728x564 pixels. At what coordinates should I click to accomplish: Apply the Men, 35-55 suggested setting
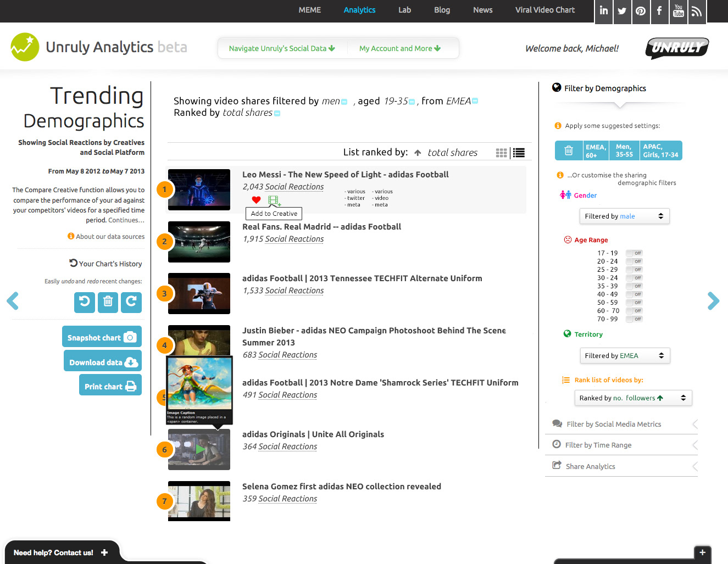click(624, 150)
